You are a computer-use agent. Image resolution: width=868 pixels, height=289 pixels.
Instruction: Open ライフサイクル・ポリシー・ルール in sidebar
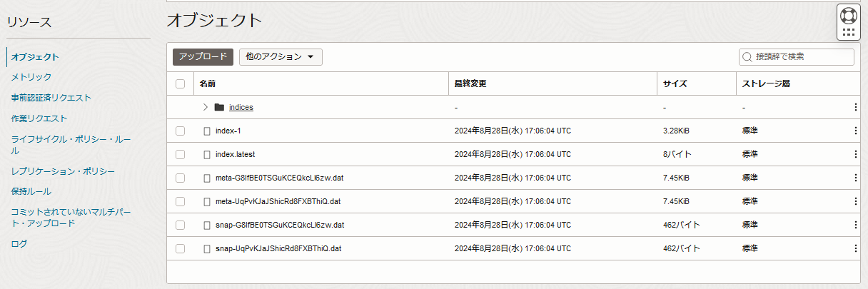[x=71, y=145]
